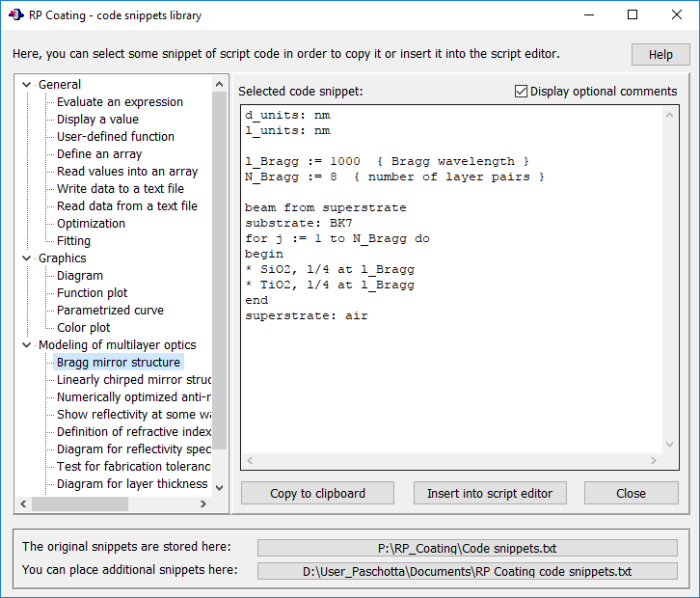Select Show reflectivity at some wavelength item
The height and width of the screenshot is (598, 700).
[x=133, y=415]
